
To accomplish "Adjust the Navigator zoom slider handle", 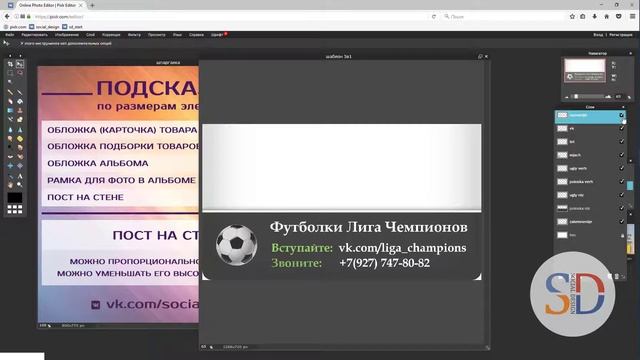I will 576,97.
